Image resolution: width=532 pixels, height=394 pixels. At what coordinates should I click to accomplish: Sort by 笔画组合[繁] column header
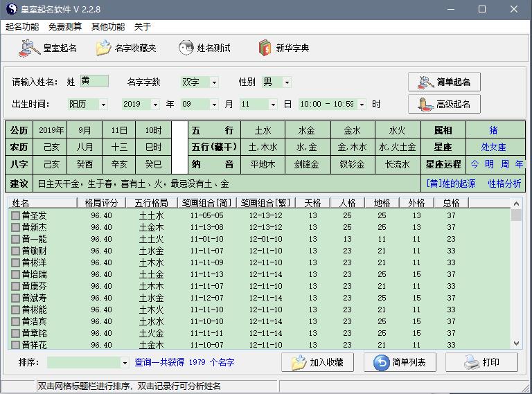click(266, 203)
